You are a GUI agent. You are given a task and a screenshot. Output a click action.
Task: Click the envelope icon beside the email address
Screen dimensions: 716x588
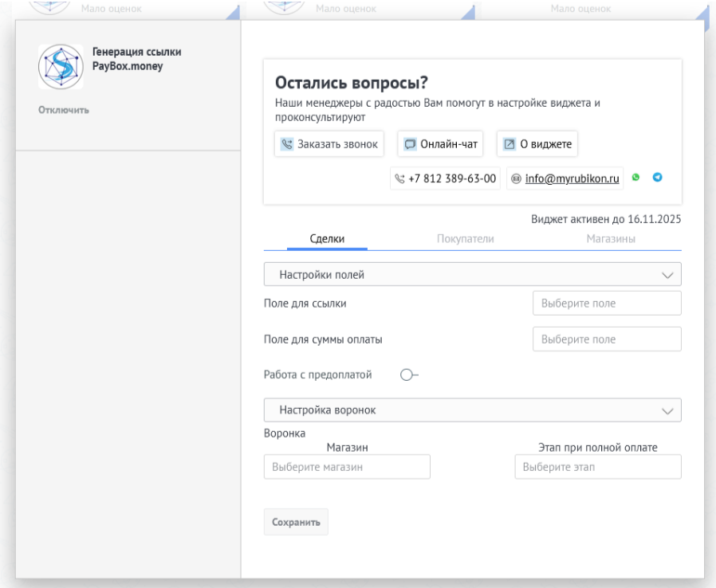pyautogui.click(x=516, y=178)
